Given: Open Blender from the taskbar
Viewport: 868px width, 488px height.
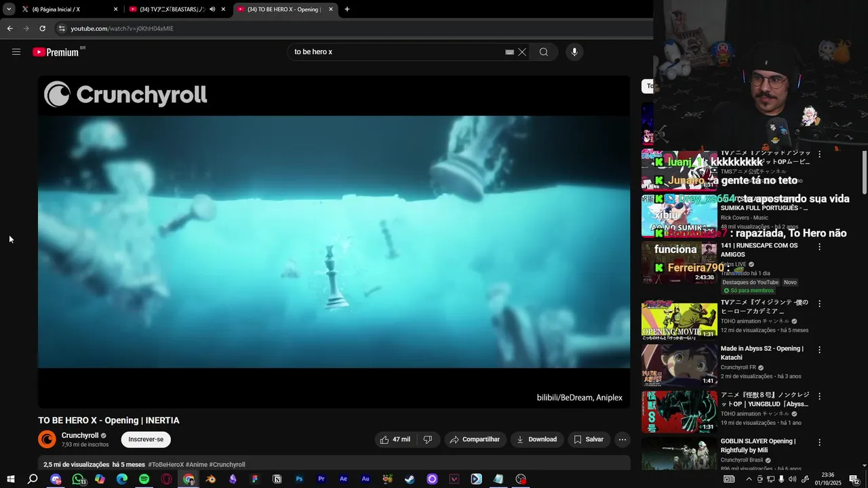Looking at the screenshot, I should 211,479.
